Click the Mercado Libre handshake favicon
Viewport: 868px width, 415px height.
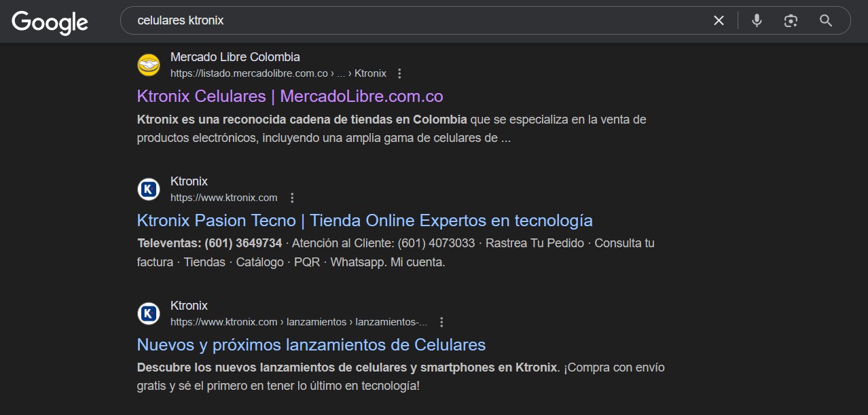149,65
